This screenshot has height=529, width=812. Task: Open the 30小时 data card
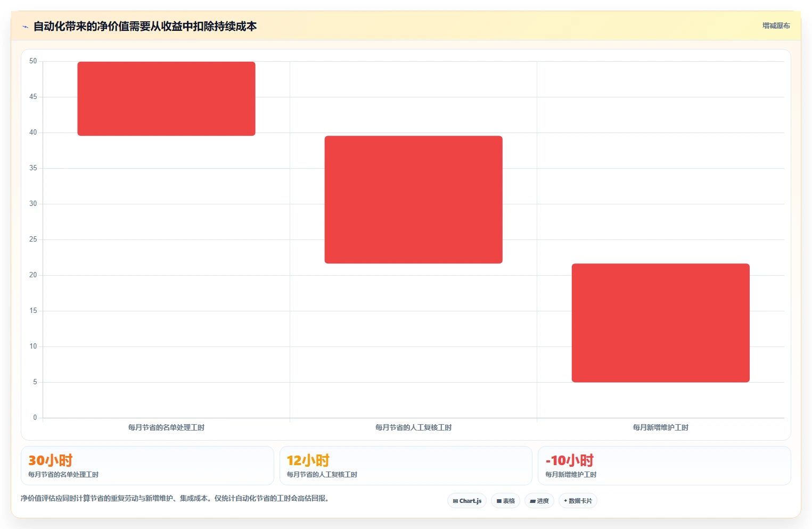tap(147, 466)
